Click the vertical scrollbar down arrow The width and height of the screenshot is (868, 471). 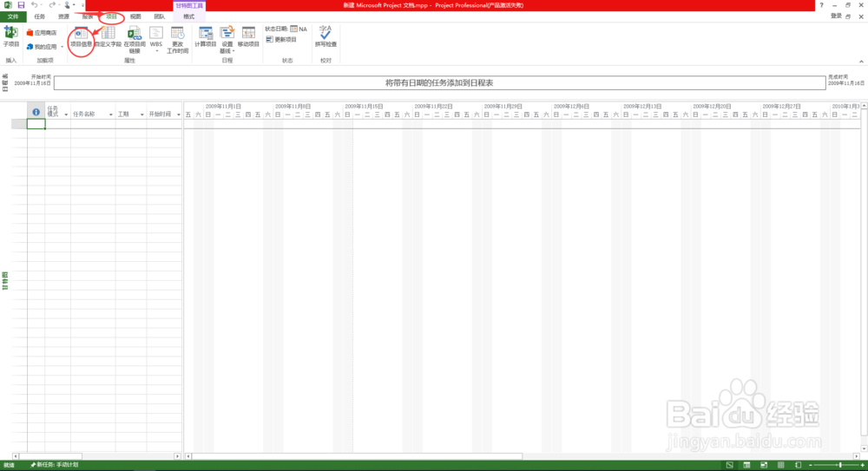click(x=864, y=448)
